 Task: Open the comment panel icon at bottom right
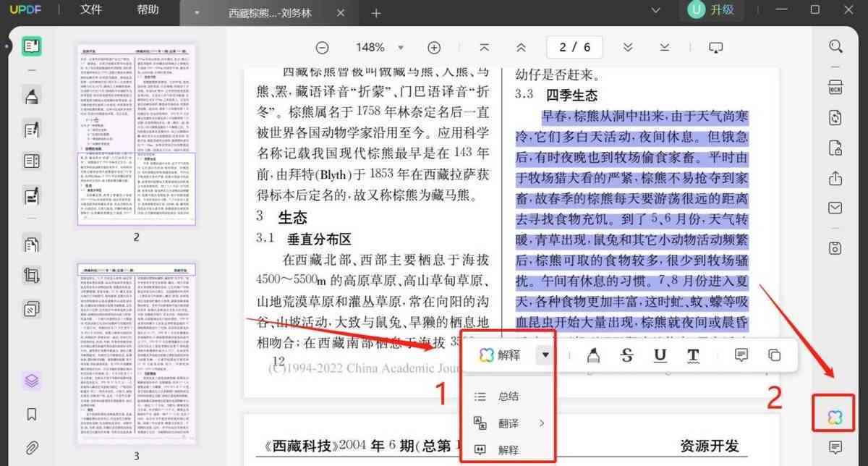835,448
